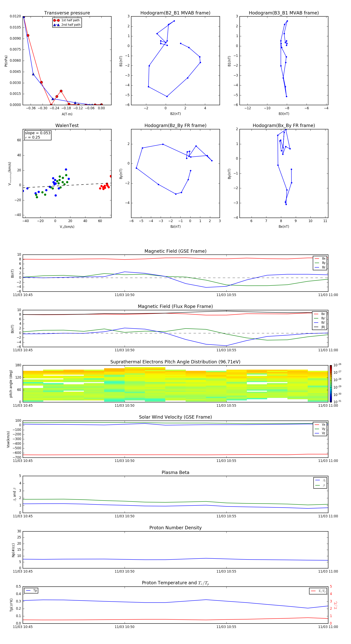Select the '1st half path' legend entry
The width and height of the screenshot is (351, 644).
(x=67, y=20)
